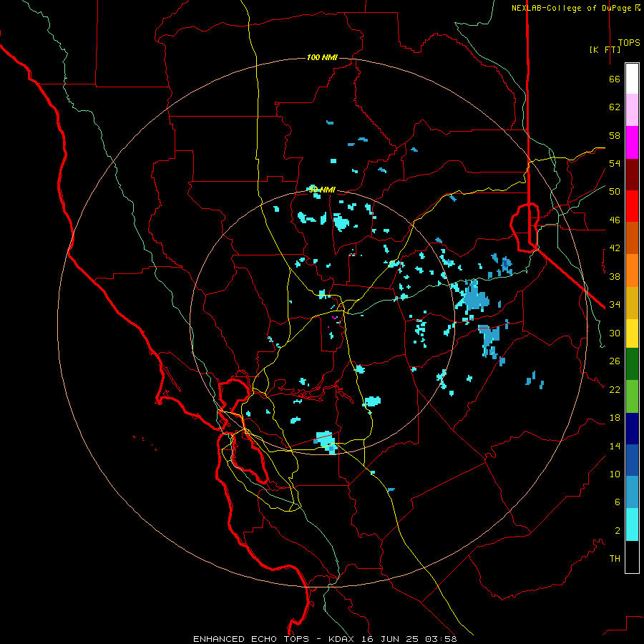Click the ENHANCED ECHO TOPS caption text
This screenshot has height=644, width=644.
coord(251,639)
